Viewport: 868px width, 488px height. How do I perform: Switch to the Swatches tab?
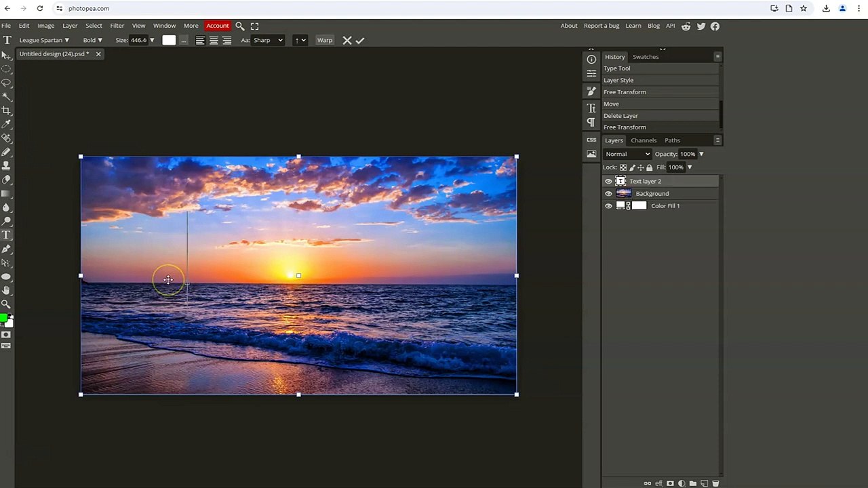tap(646, 57)
